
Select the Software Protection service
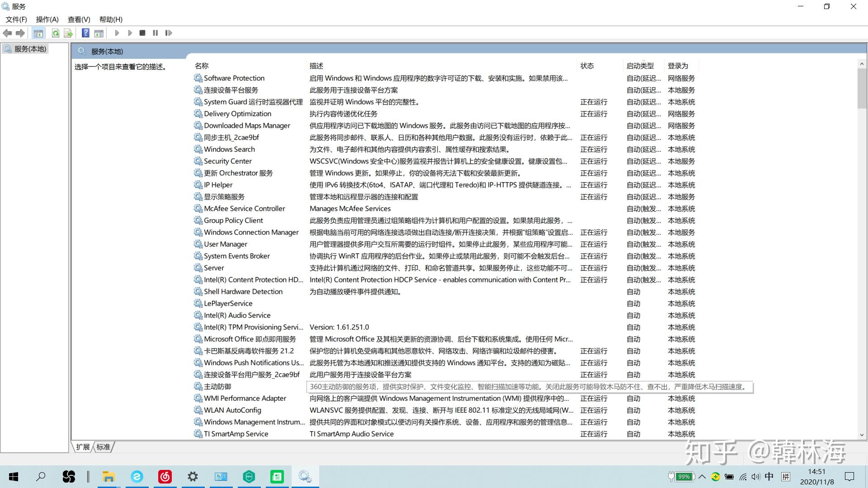[x=234, y=78]
